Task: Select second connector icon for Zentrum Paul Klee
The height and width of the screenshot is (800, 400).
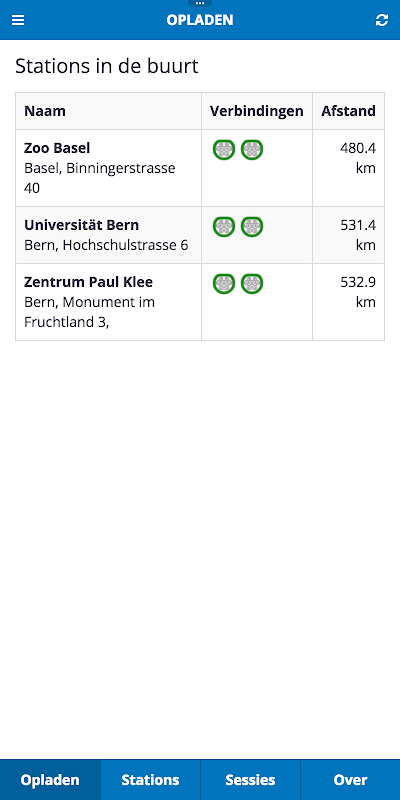Action: point(252,283)
